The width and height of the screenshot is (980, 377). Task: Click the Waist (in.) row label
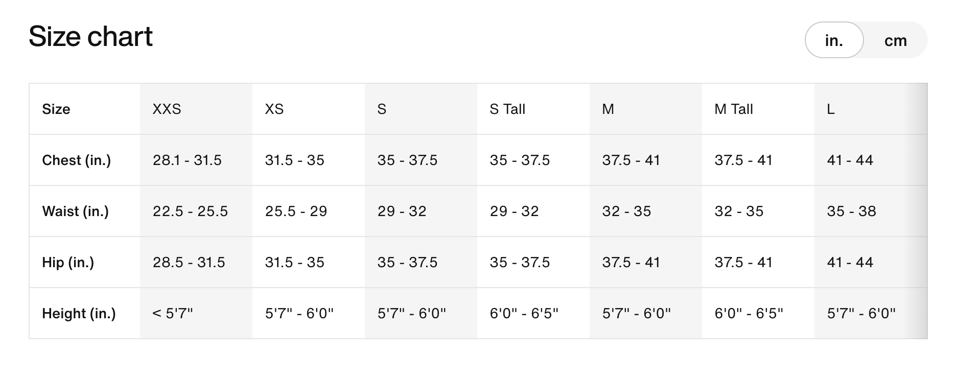tap(76, 211)
